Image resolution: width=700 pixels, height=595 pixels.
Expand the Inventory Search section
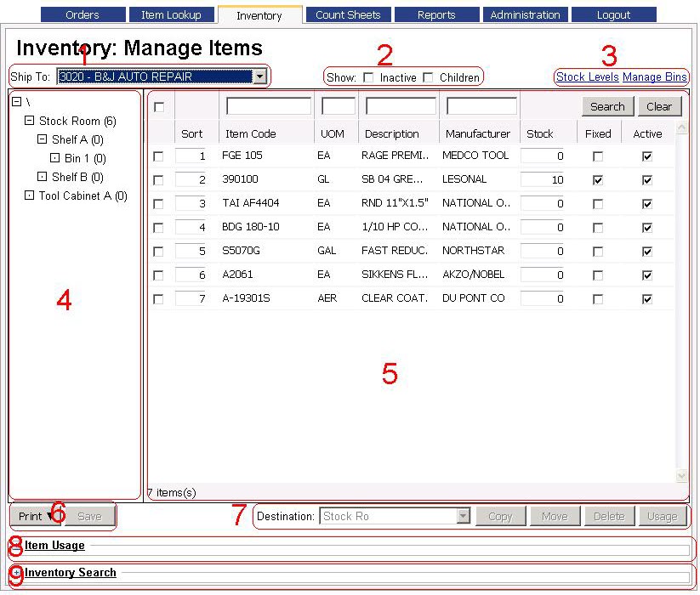(x=16, y=573)
